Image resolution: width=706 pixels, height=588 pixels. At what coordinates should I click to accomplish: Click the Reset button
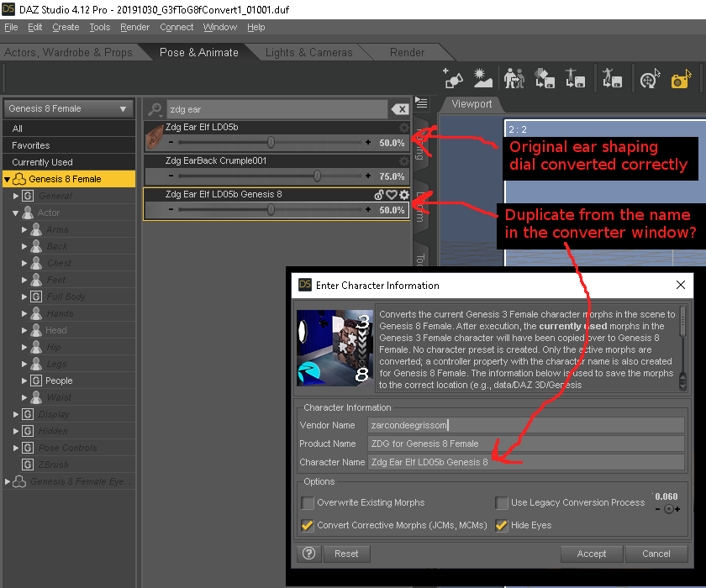pyautogui.click(x=346, y=554)
